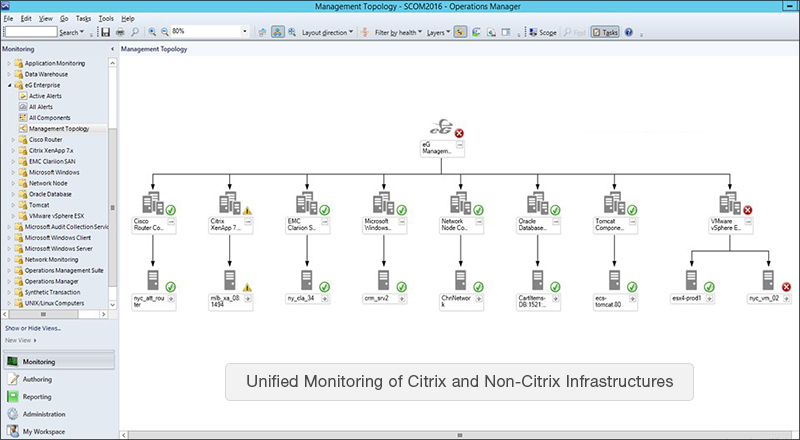Click the Cisco Router group computers icon
Viewport: 800px width, 440px height.
pyautogui.click(x=153, y=203)
